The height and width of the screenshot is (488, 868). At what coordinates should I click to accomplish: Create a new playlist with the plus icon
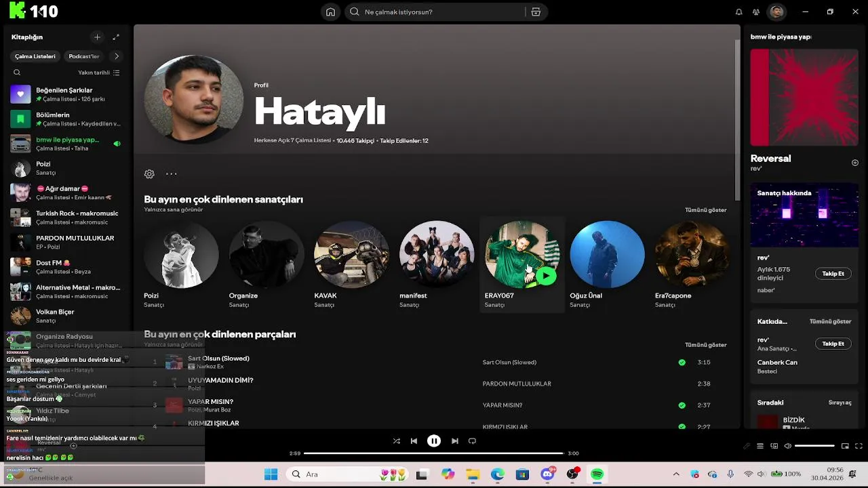98,37
